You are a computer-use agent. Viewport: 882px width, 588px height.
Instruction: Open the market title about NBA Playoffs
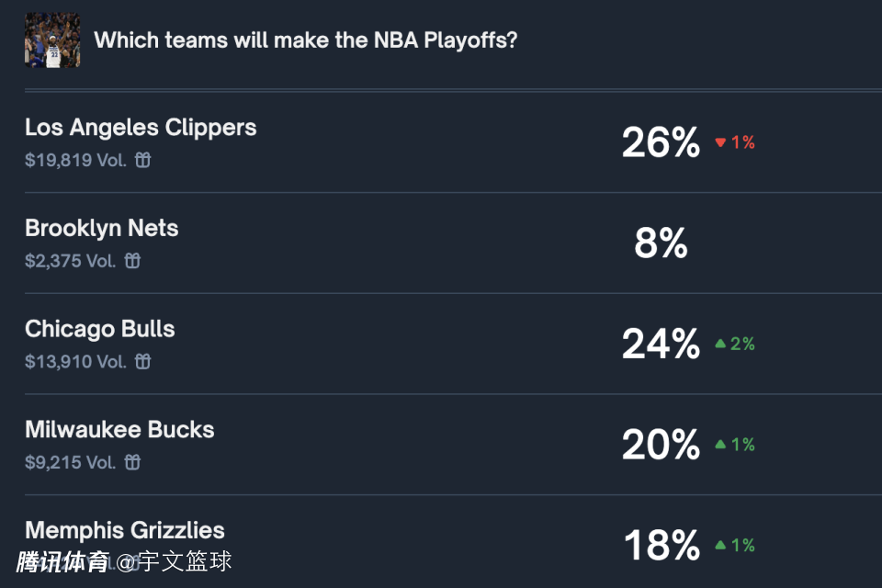click(305, 40)
